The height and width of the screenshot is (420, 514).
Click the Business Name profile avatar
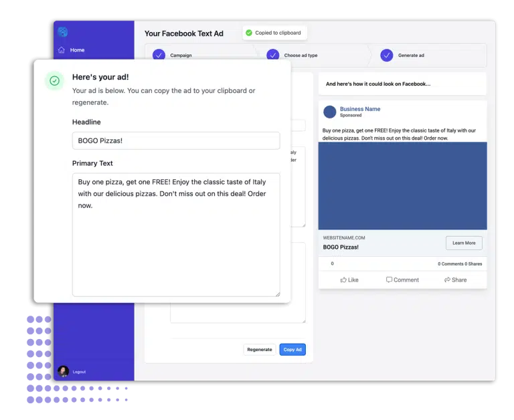330,112
